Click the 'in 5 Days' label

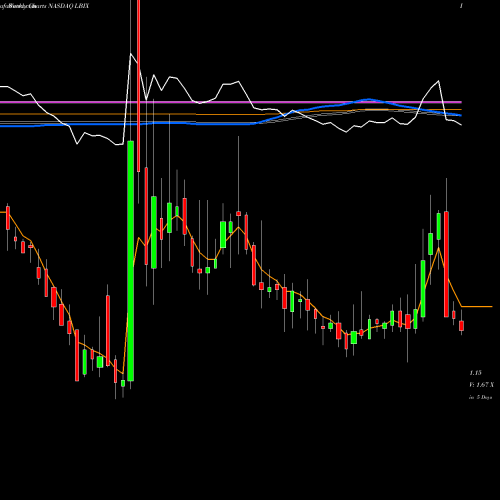coord(480,397)
